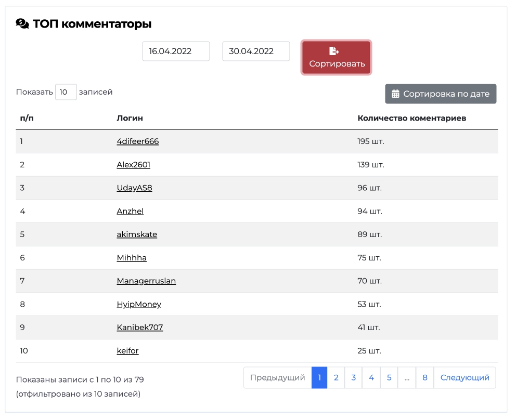The width and height of the screenshot is (516, 420).
Task: Click the calendar icon in Сортировка по дате
Action: coord(395,94)
